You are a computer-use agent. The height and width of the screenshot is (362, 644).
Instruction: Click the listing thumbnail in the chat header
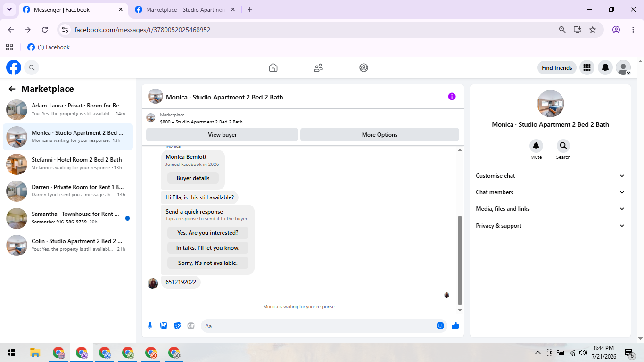(156, 96)
